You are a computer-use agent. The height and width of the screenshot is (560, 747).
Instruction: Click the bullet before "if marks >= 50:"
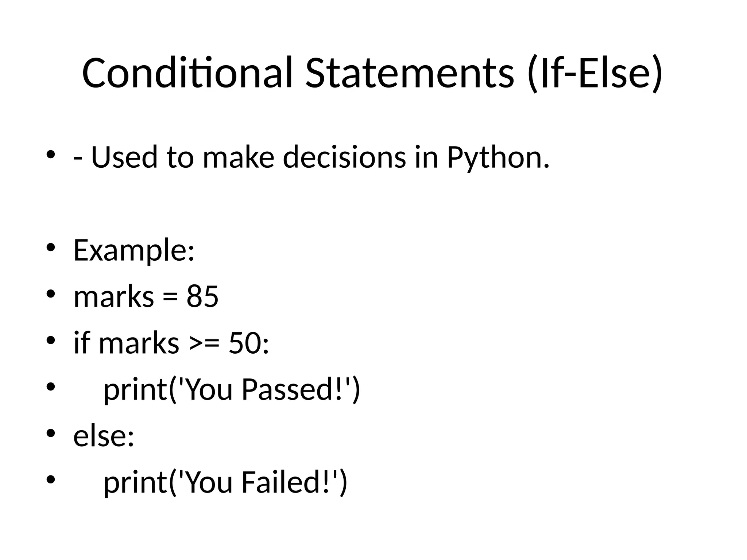51,340
